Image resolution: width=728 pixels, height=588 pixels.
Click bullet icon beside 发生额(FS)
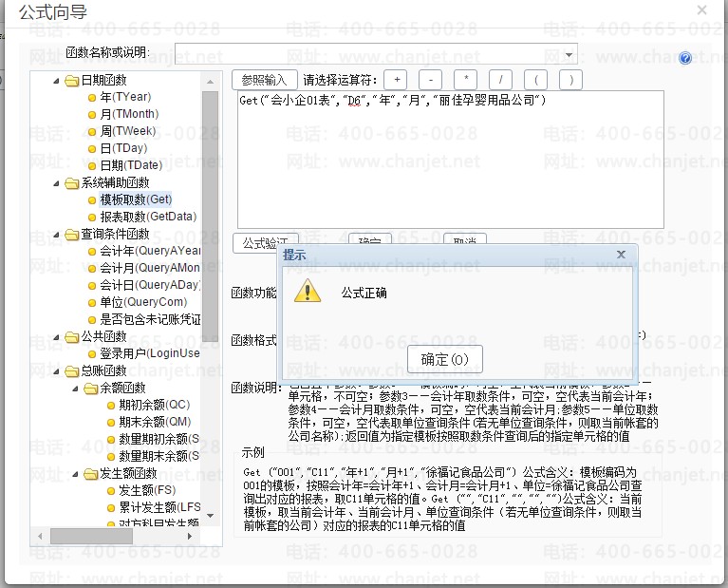[x=111, y=491]
